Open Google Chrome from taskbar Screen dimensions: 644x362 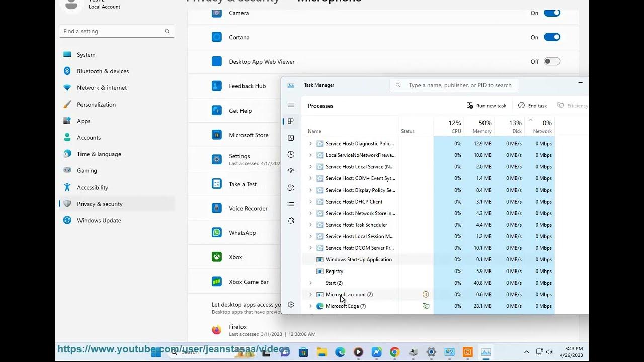click(x=394, y=352)
